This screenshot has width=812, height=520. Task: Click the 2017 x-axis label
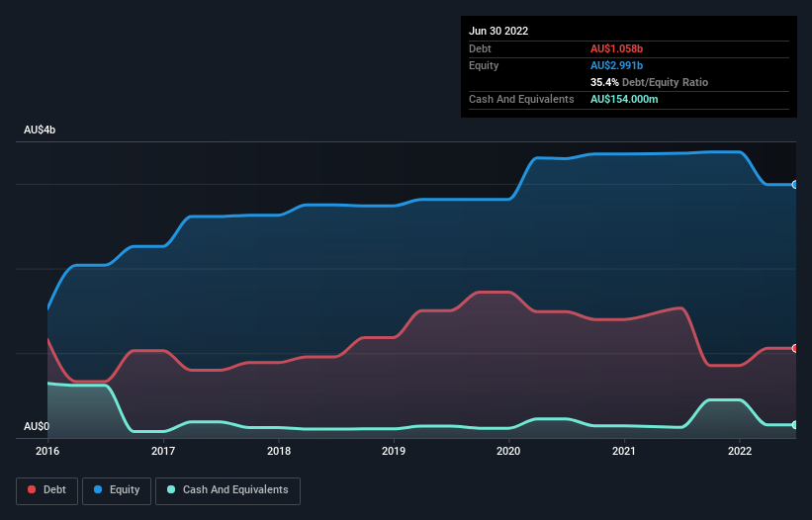point(163,451)
